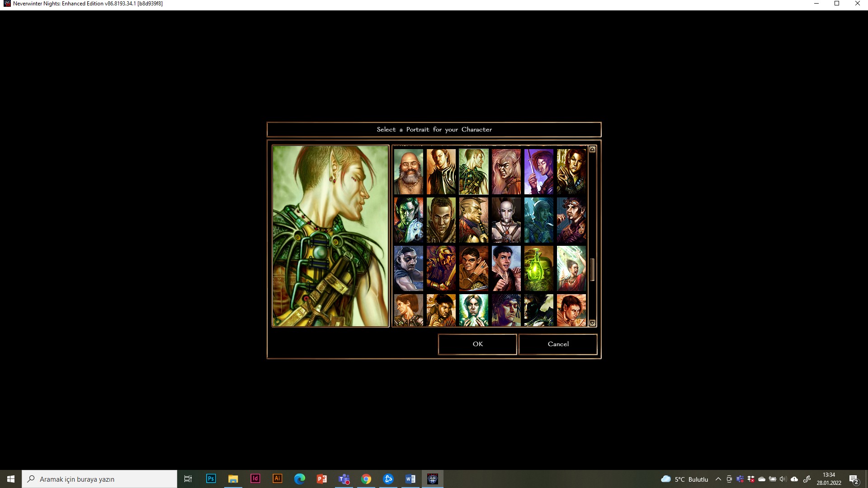Select the bald white-bearded man portrait
The height and width of the screenshot is (488, 868).
click(408, 172)
